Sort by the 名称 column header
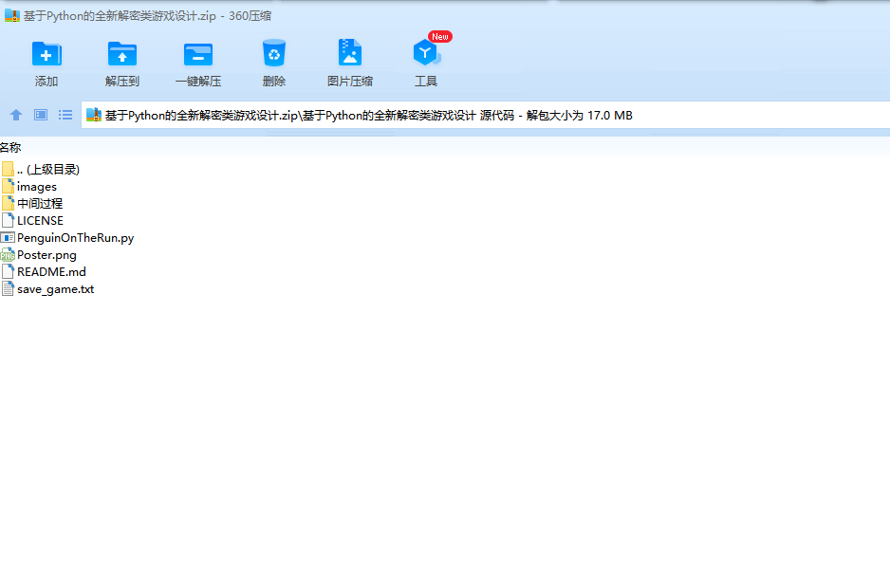This screenshot has height=588, width=890. click(10, 148)
